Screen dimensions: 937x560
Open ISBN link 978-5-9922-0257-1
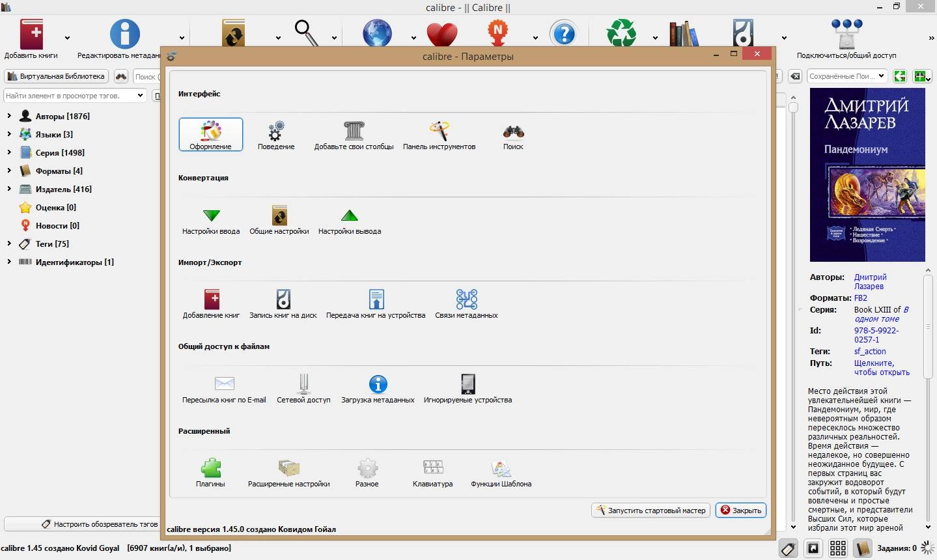point(876,335)
